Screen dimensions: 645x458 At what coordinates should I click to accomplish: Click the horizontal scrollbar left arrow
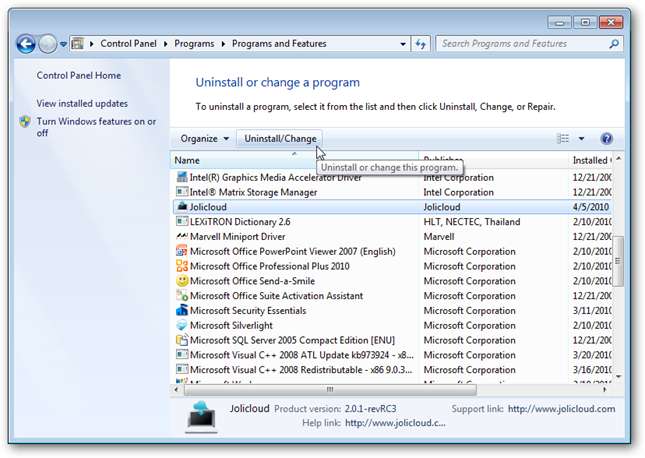(176, 389)
